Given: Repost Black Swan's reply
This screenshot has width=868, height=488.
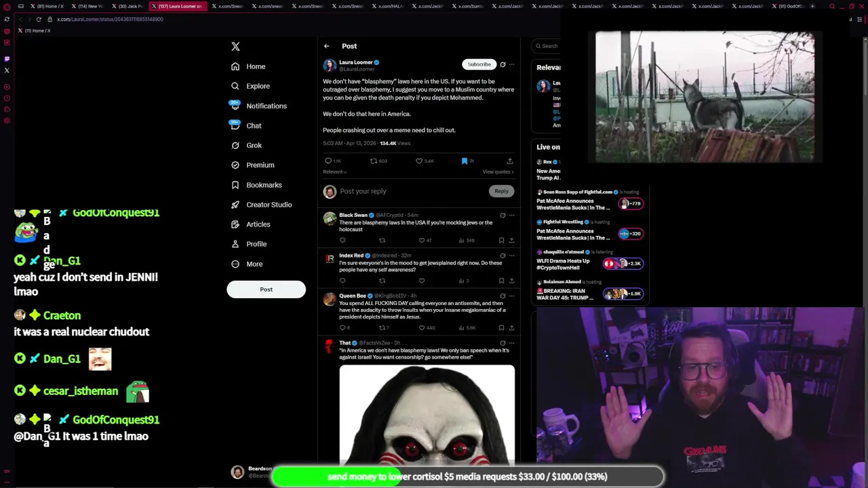Looking at the screenshot, I should click(x=382, y=240).
